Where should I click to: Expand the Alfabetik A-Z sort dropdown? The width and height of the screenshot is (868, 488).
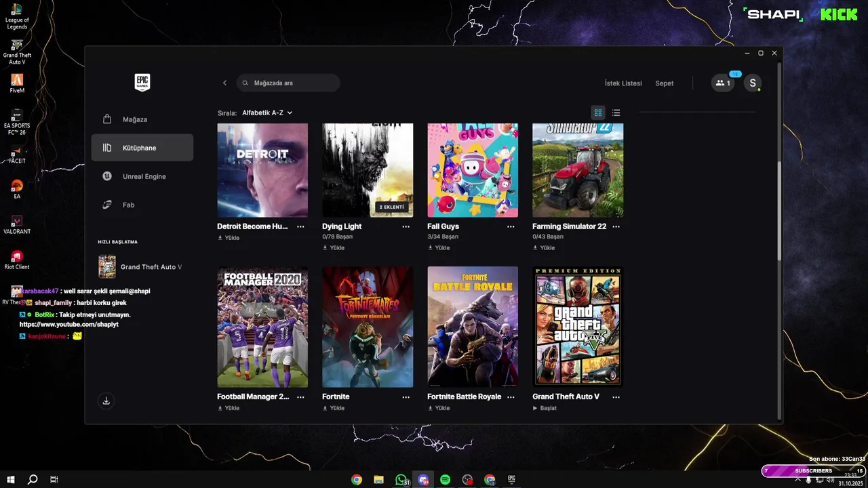pyautogui.click(x=267, y=113)
